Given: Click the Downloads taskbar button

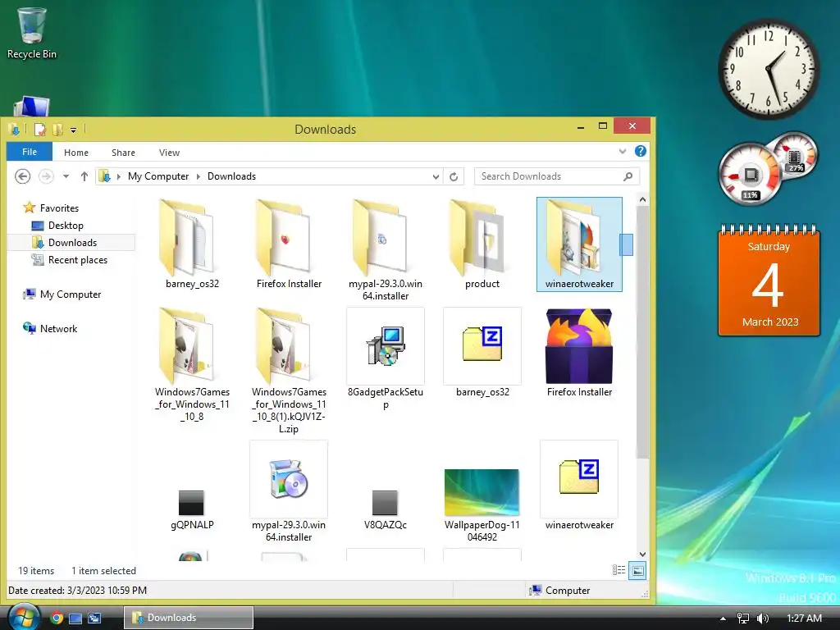Looking at the screenshot, I should [x=189, y=618].
